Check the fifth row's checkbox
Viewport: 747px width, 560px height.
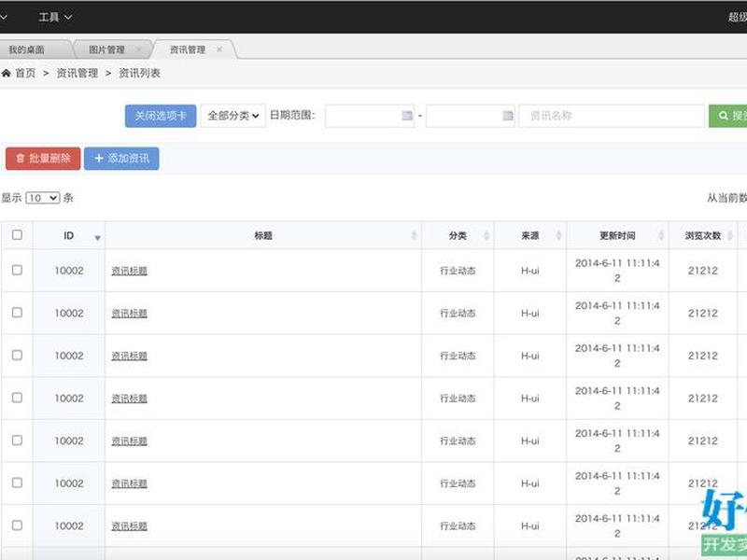click(x=17, y=440)
